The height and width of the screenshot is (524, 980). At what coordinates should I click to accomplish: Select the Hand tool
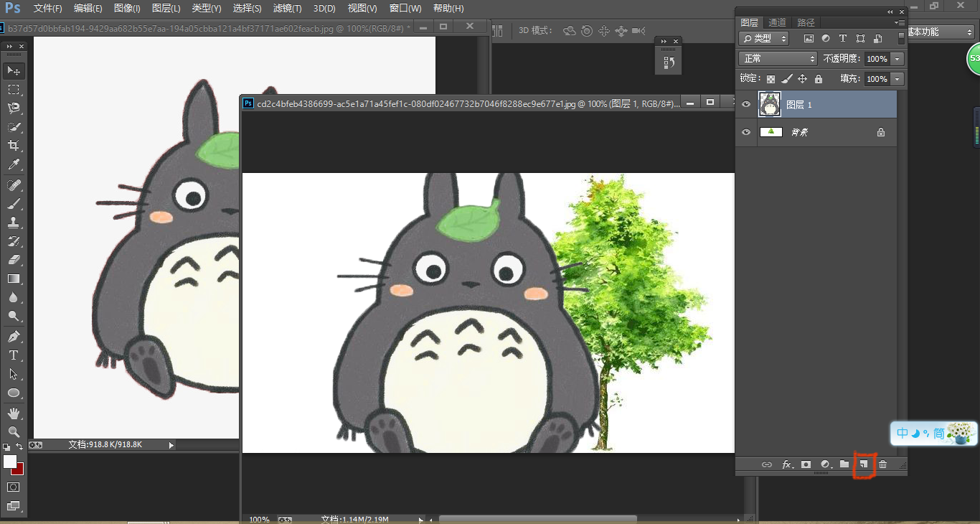14,413
